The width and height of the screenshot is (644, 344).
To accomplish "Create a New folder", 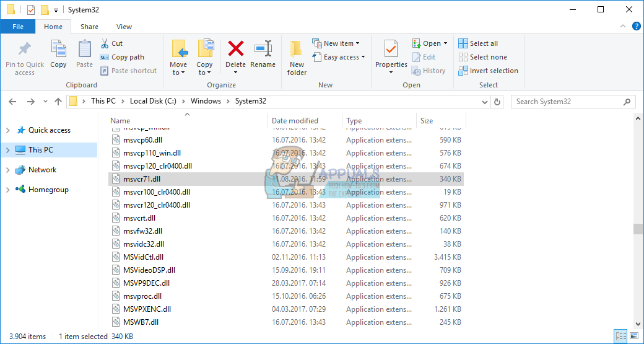I will [x=297, y=59].
